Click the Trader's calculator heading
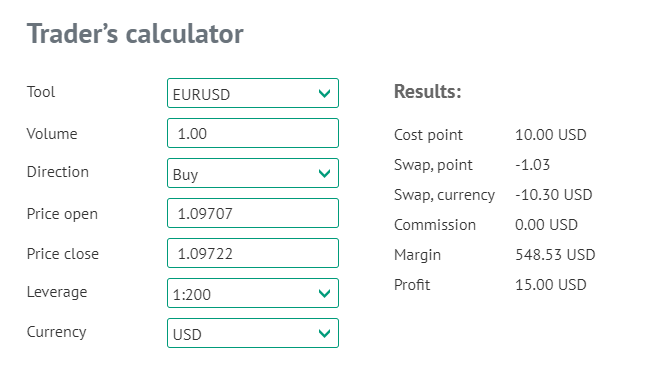Screen dimensions: 670x370 [x=135, y=33]
